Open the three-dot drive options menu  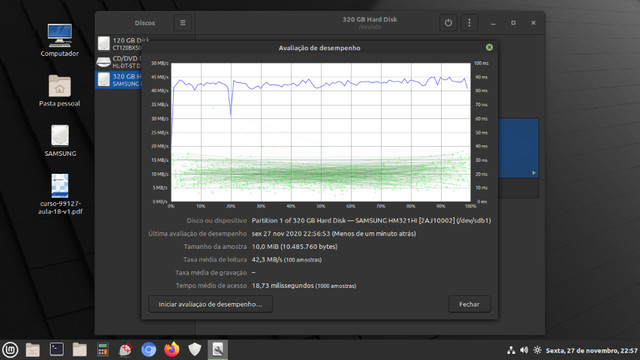tap(469, 23)
